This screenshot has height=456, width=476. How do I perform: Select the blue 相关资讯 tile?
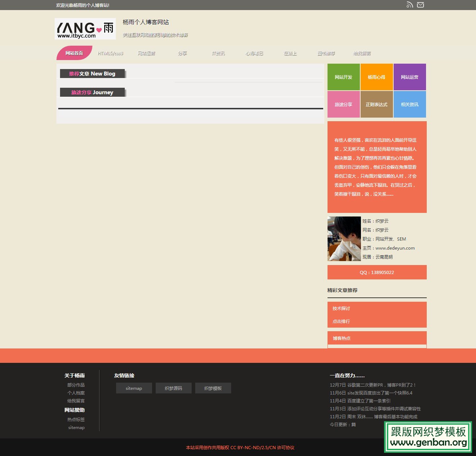coord(409,104)
